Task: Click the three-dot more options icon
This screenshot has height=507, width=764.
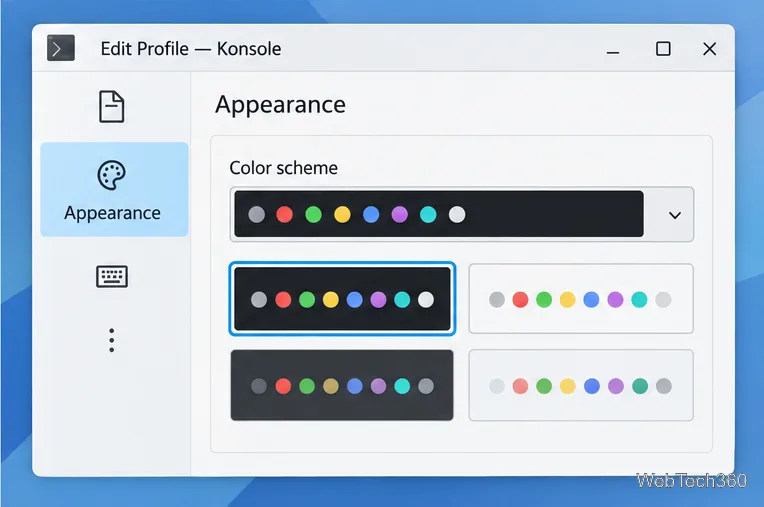Action: coord(112,340)
